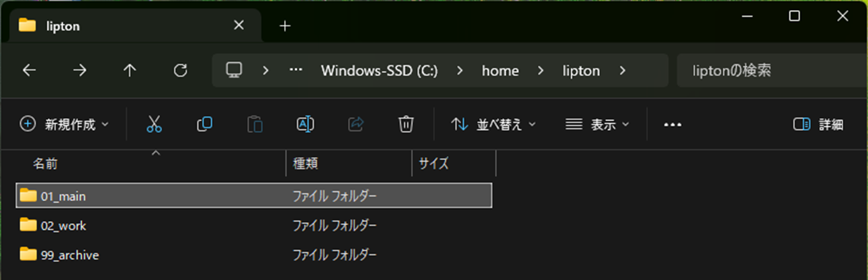Open the 表示 view dropdown

click(597, 124)
